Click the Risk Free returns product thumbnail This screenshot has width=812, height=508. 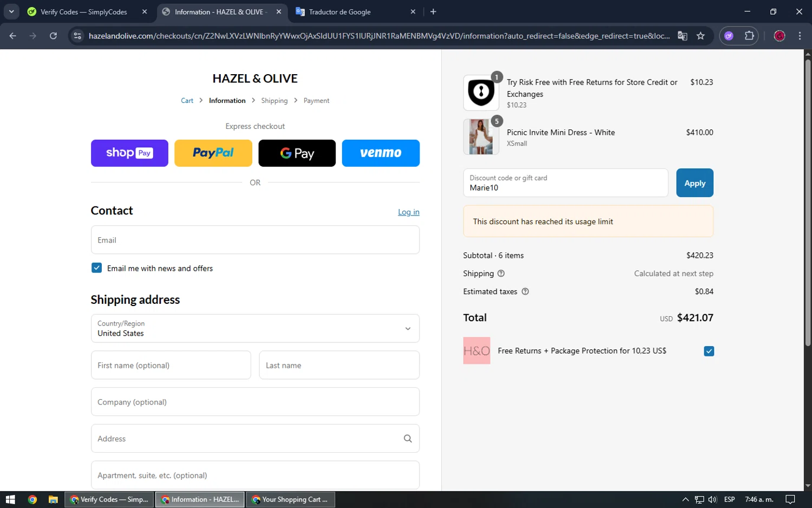481,93
